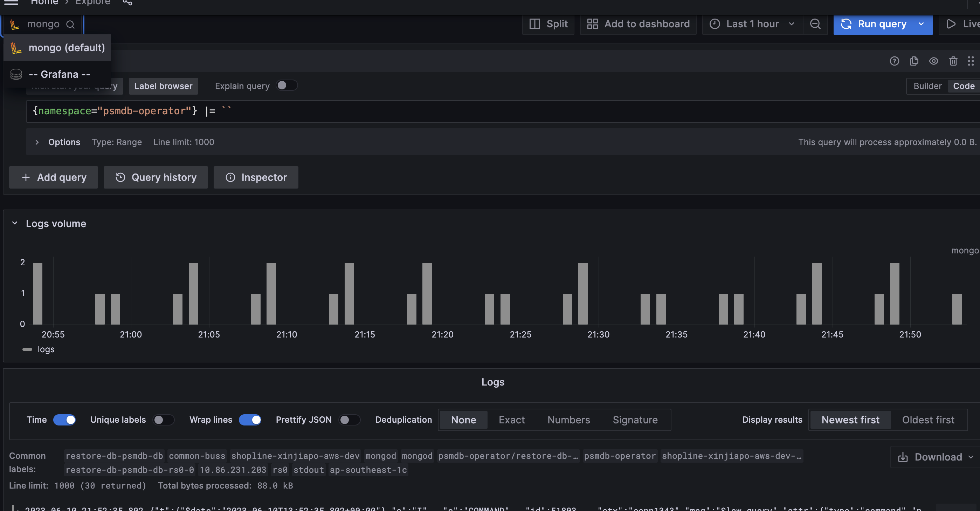Collapse the Logs volume panel
This screenshot has width=980, height=511.
pos(15,223)
